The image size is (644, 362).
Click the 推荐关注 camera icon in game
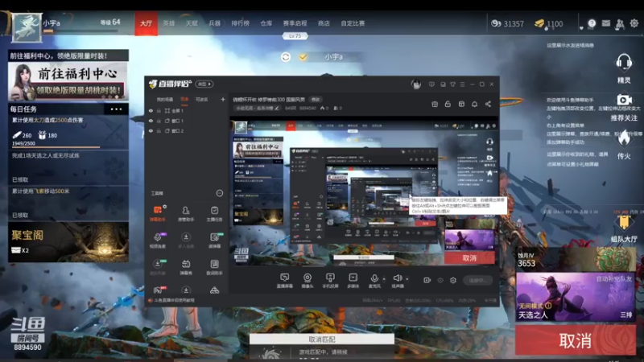click(624, 100)
